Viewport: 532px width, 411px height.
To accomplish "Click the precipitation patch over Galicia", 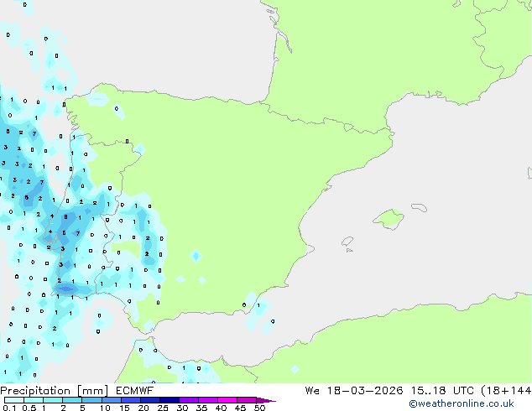I will click(x=98, y=99).
